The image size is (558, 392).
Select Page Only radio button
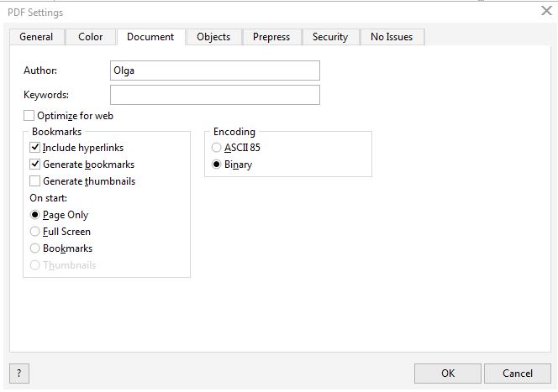pos(34,215)
